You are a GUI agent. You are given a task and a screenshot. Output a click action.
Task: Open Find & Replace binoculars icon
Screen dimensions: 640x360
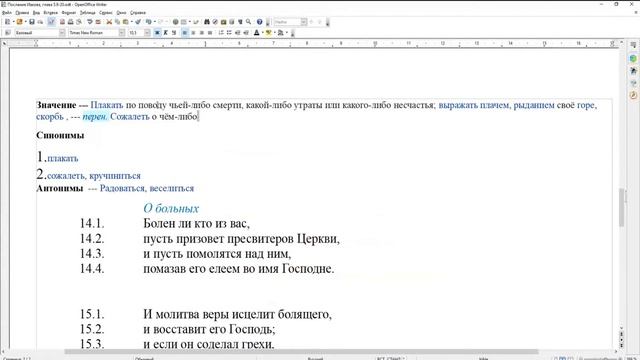[x=207, y=22]
